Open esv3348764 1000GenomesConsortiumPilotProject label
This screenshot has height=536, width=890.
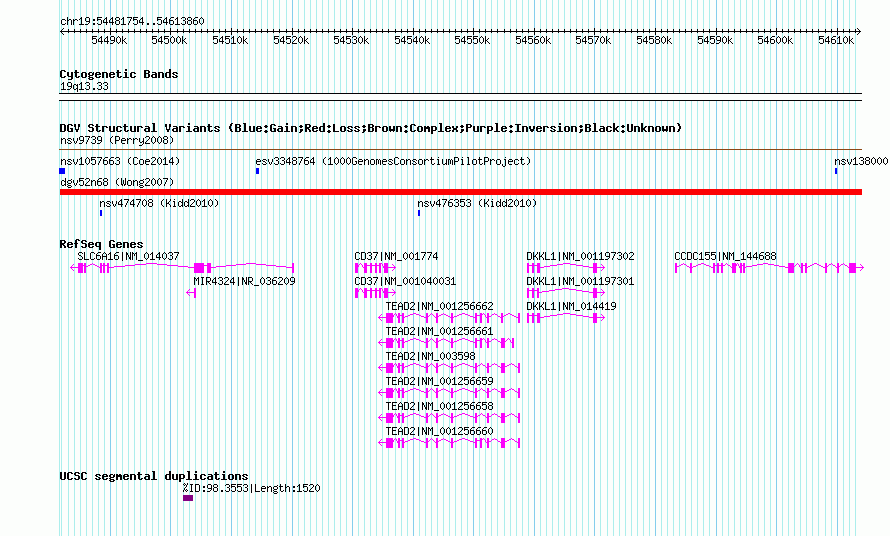click(x=393, y=161)
